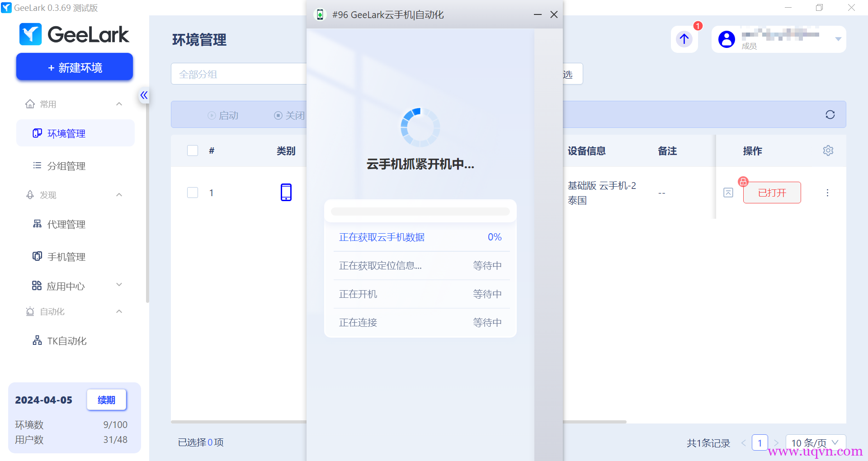Viewport: 868px width, 461px height.
Task: Click the three-dot more options icon
Action: pos(827,193)
